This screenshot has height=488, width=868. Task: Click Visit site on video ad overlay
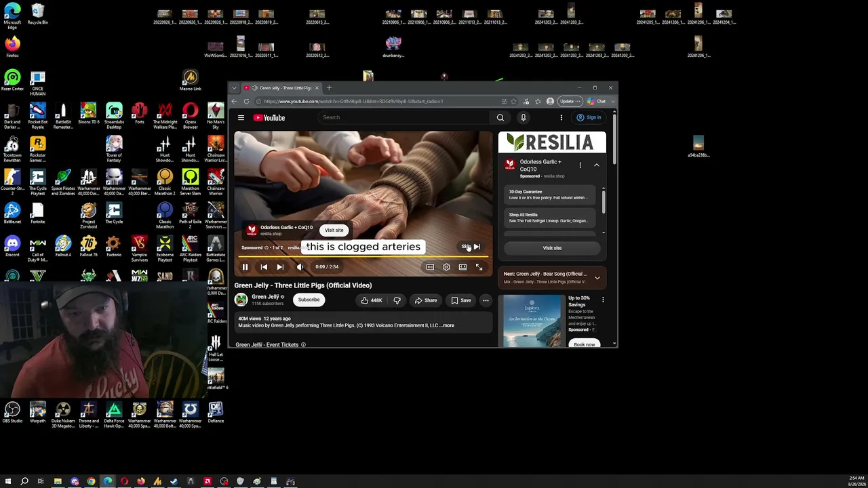coord(334,230)
